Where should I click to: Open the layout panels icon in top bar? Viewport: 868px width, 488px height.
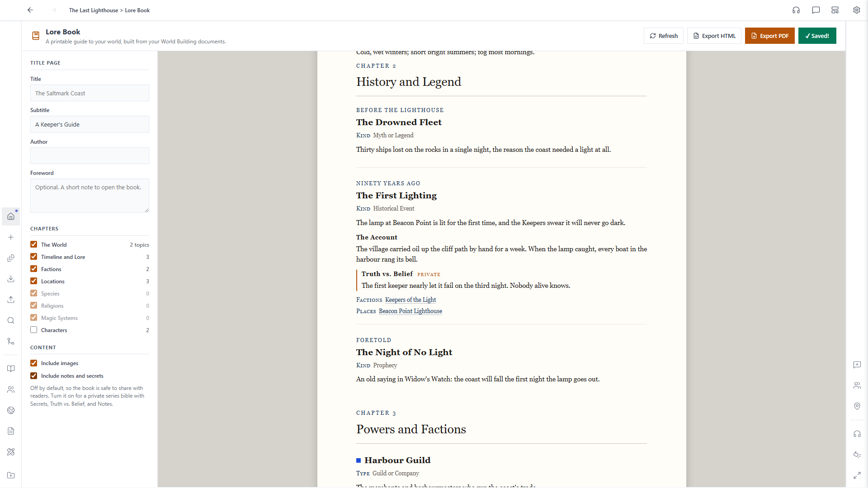pyautogui.click(x=835, y=10)
